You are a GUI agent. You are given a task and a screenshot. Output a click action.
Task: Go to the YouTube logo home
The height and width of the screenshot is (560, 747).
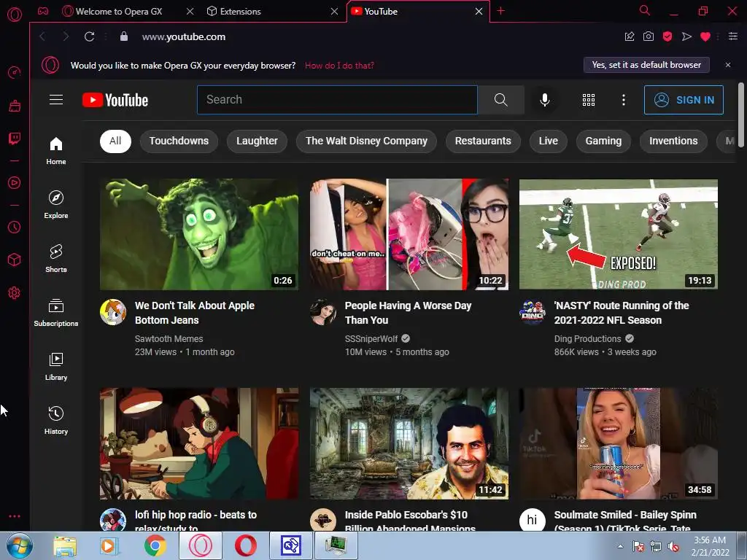(115, 100)
